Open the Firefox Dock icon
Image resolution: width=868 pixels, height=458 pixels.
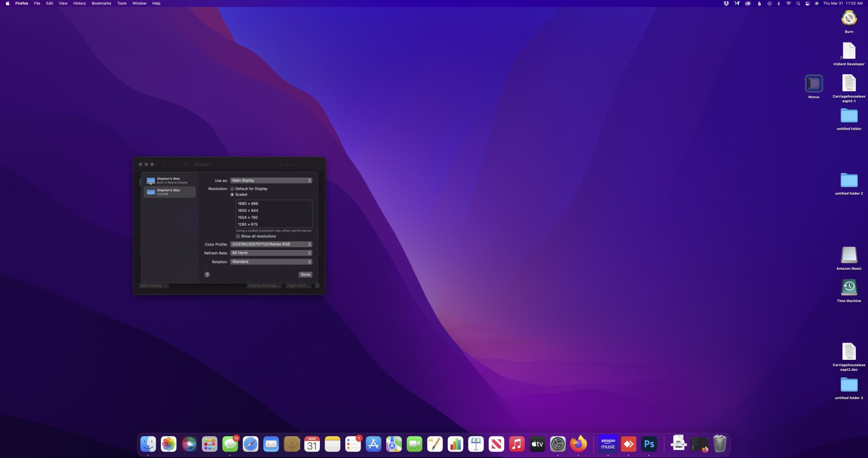click(578, 444)
